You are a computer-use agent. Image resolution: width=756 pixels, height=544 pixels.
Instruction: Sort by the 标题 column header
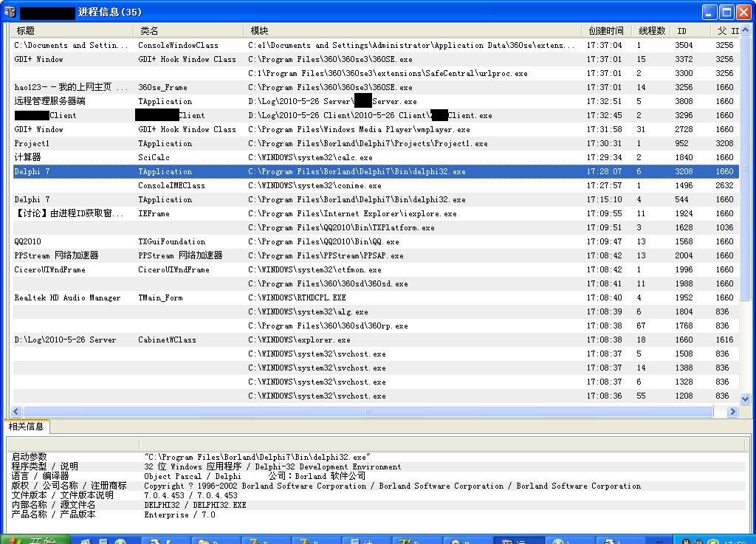click(x=72, y=31)
